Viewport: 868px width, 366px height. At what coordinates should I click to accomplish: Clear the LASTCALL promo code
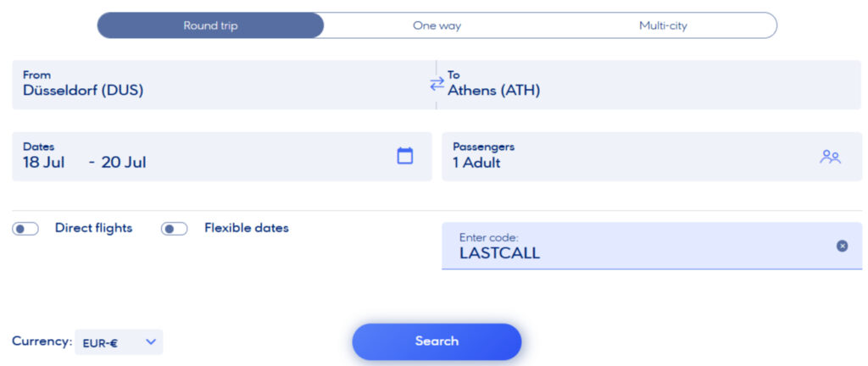tap(842, 246)
